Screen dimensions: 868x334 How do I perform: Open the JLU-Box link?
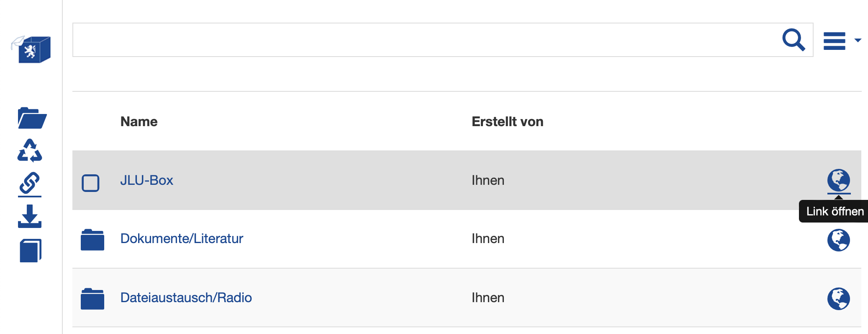click(x=146, y=180)
